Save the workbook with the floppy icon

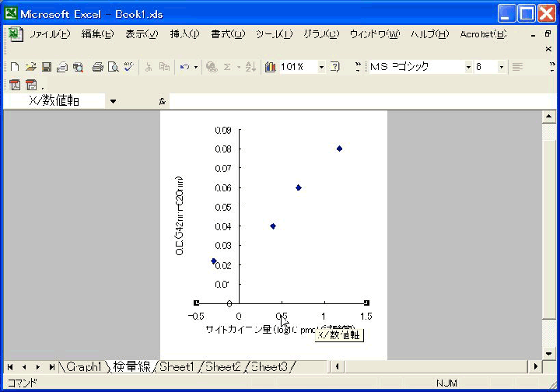[46, 68]
